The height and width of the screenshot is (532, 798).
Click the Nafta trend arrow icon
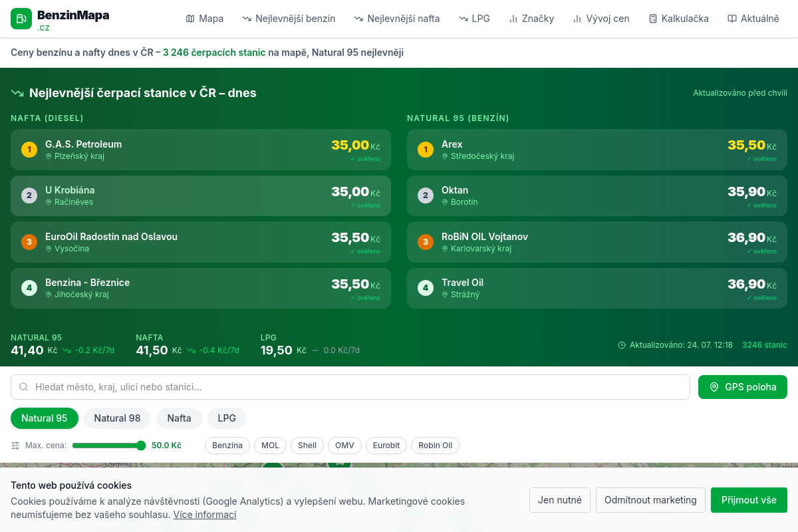click(191, 350)
